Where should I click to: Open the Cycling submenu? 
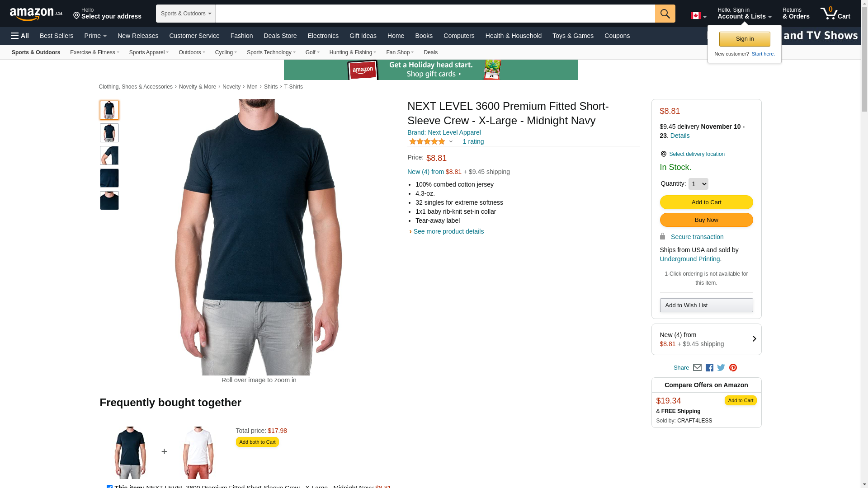tap(226, 52)
